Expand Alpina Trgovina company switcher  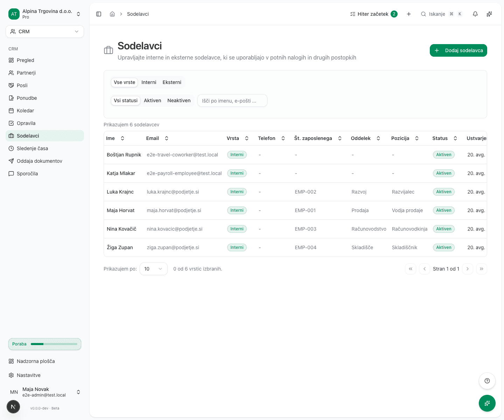pos(45,14)
